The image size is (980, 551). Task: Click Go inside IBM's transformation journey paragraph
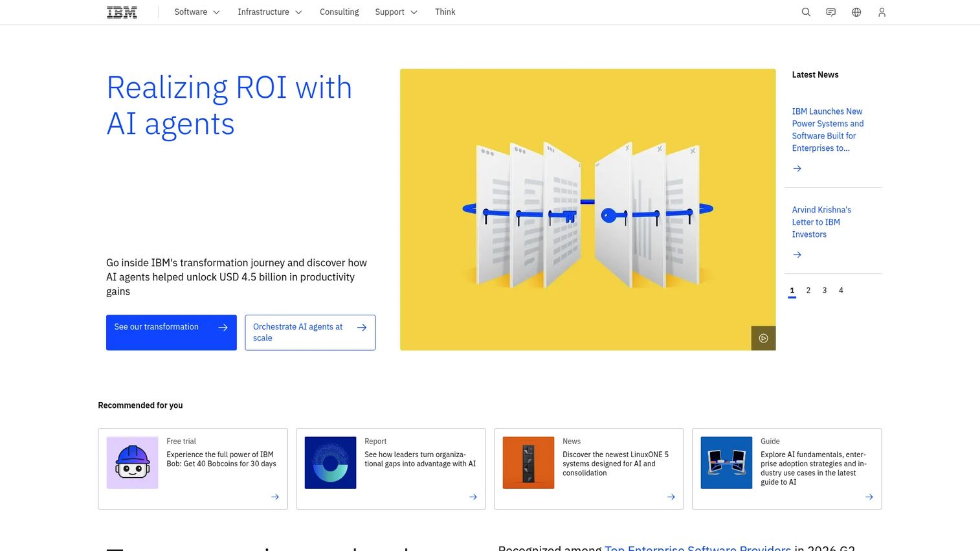click(237, 277)
